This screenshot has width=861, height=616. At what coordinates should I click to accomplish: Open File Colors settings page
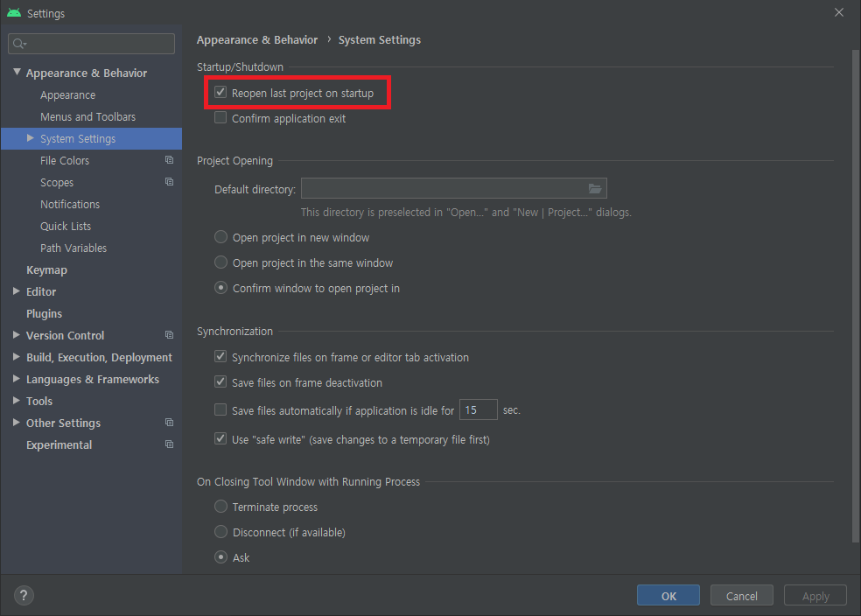[65, 160]
